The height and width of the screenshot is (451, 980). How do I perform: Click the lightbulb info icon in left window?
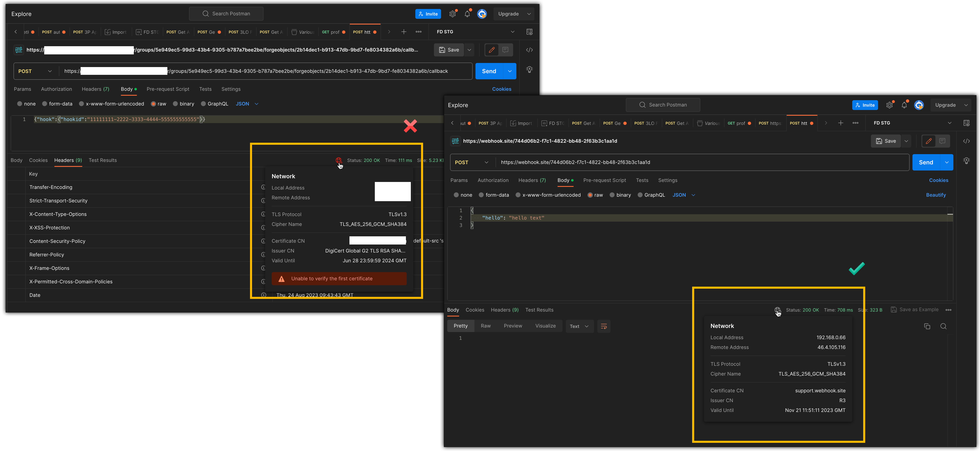tap(529, 70)
